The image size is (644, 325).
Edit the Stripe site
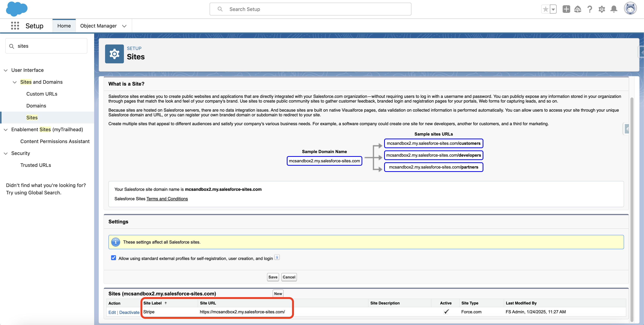tap(112, 312)
